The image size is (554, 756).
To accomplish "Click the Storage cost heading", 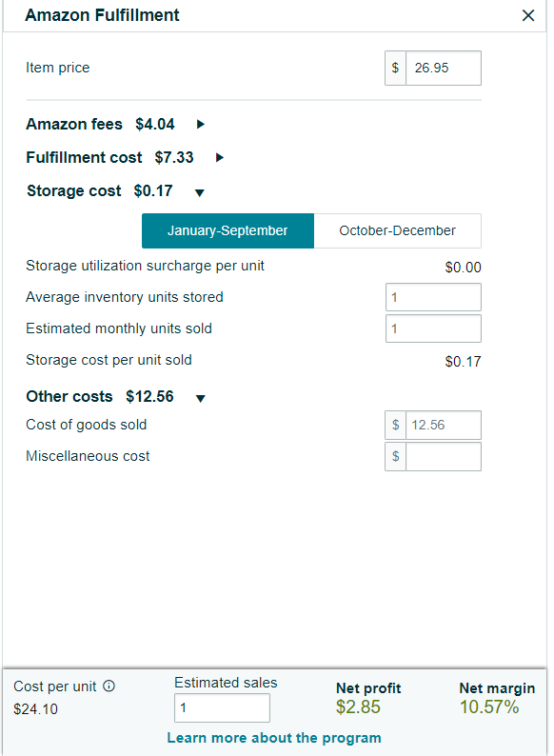I will (73, 191).
